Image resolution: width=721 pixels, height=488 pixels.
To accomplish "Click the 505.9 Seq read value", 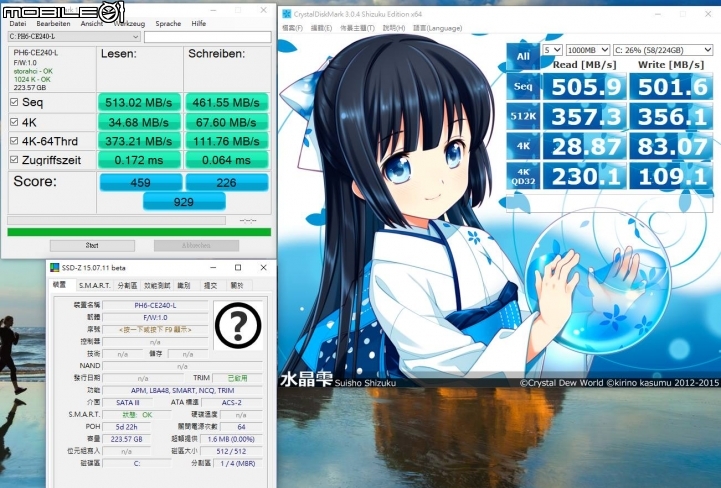I will point(585,86).
